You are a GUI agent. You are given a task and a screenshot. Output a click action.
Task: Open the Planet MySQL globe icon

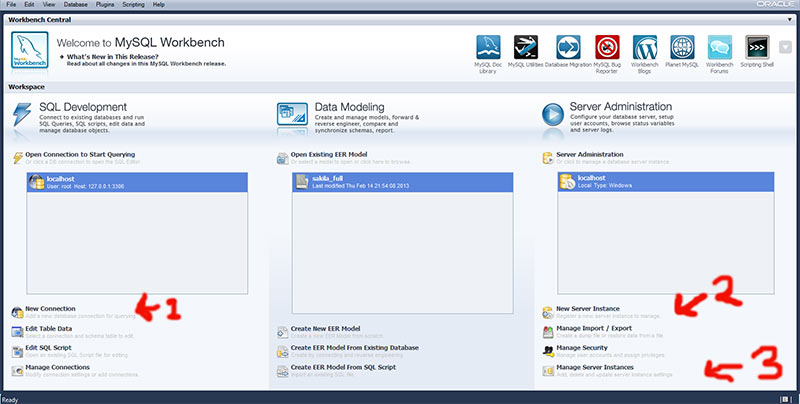tap(682, 47)
